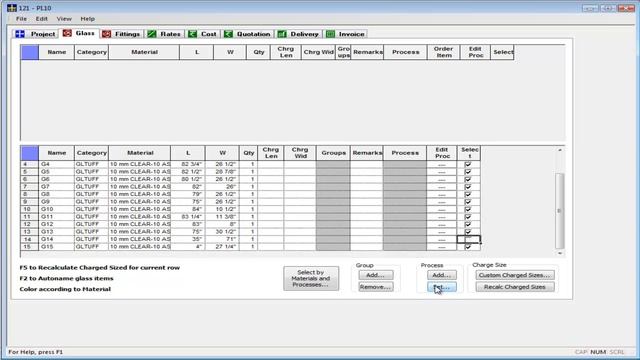Uncheck the Select checkbox for G4

[x=468, y=164]
